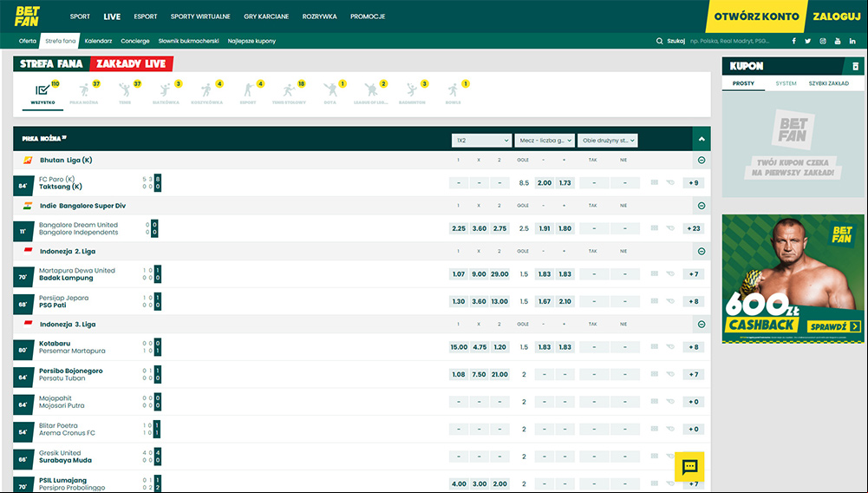The height and width of the screenshot is (493, 868).
Task: Pick odds 15.00 for Kotabaru win
Action: [459, 347]
